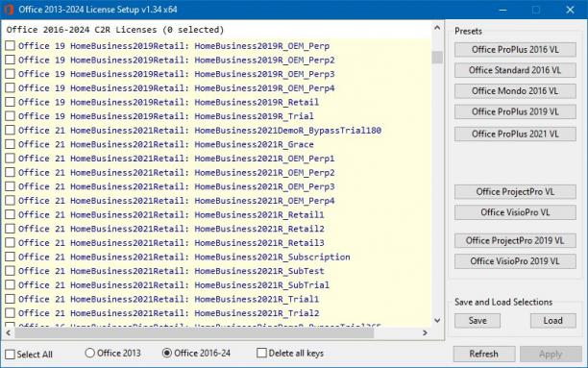This screenshot has height=368, width=588.
Task: Choose Office ProjectPro VL preset
Action: (x=515, y=192)
